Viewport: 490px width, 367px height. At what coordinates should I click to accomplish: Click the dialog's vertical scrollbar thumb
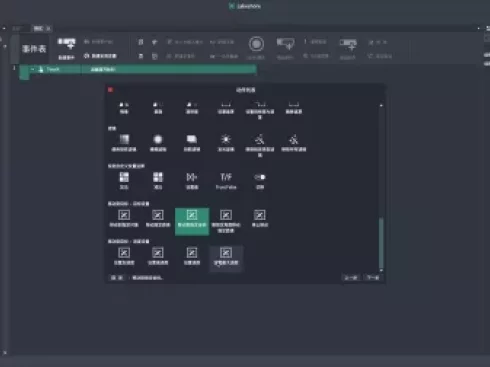[x=381, y=242]
